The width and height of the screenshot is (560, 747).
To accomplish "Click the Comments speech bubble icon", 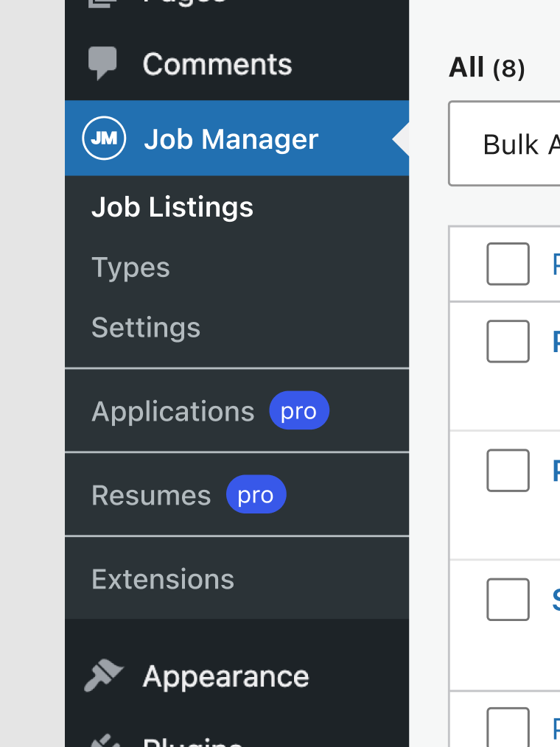I will [x=104, y=63].
